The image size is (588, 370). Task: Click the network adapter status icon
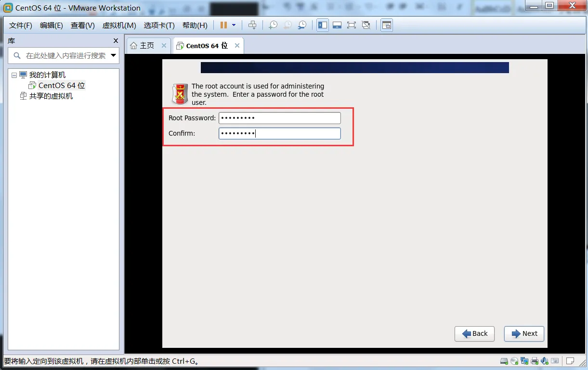coord(524,361)
